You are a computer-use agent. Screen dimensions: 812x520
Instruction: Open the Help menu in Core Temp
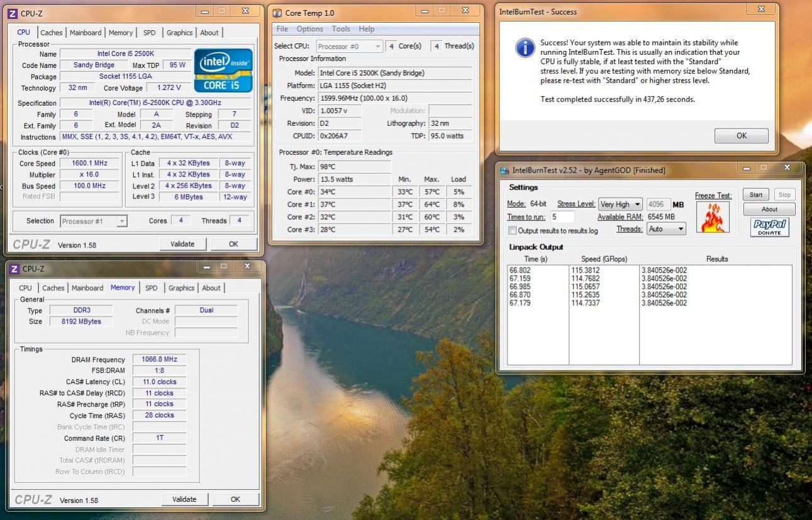(367, 29)
